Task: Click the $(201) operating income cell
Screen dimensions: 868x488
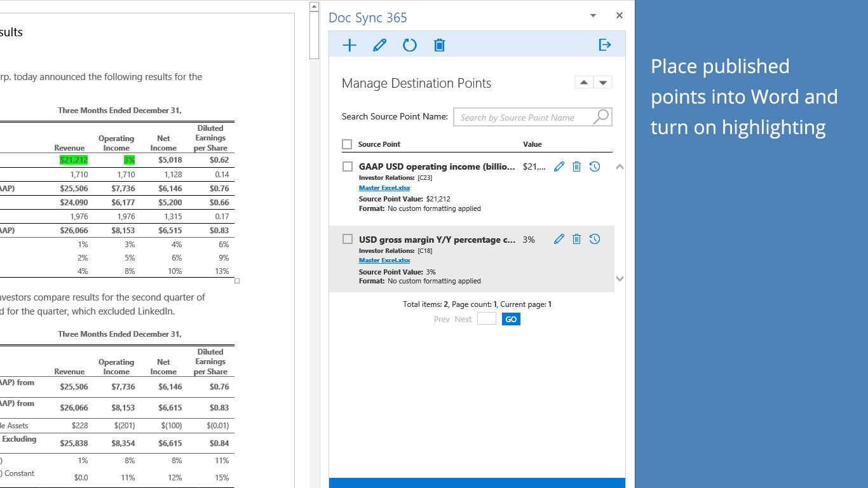Action: 125,426
